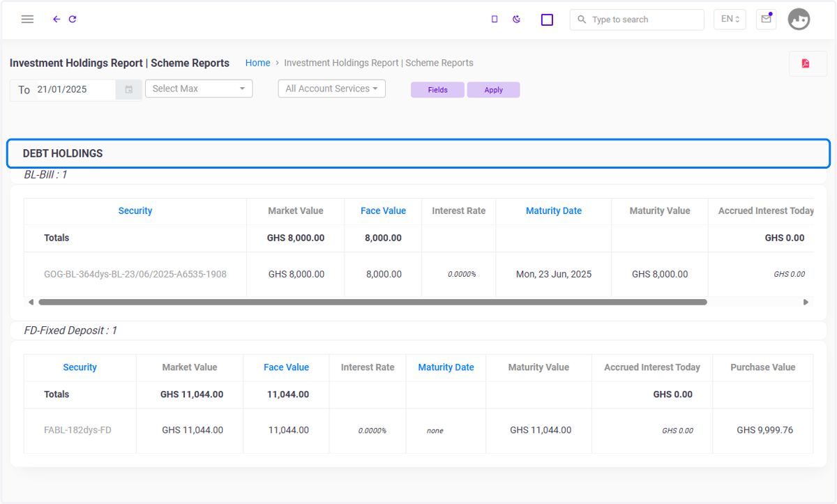The image size is (837, 504).
Task: Reload the page with the refresh icon
Action: pyautogui.click(x=73, y=20)
